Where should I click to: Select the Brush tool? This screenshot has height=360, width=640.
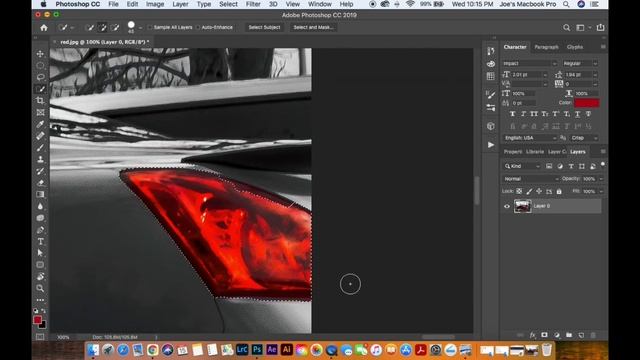click(40, 148)
